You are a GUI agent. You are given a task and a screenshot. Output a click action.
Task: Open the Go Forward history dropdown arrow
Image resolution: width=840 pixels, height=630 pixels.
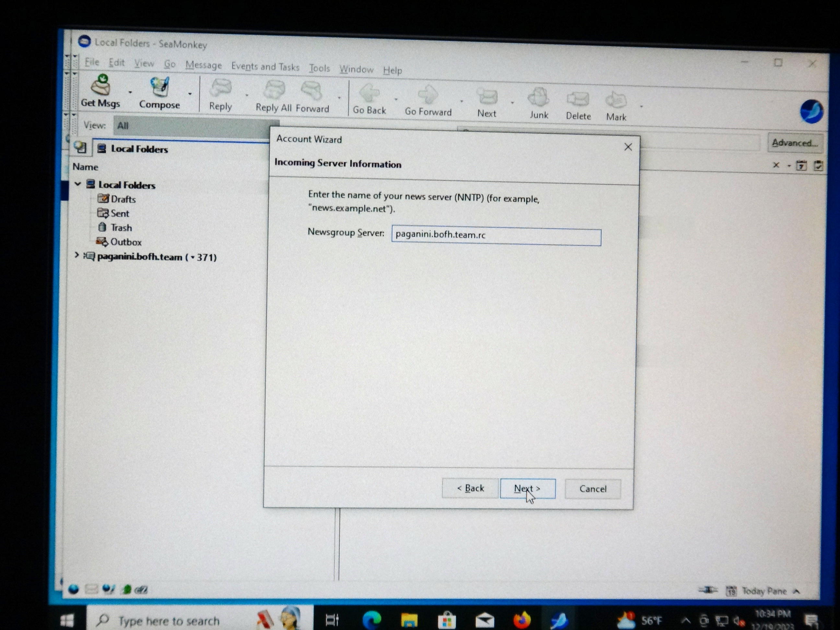coord(461,101)
